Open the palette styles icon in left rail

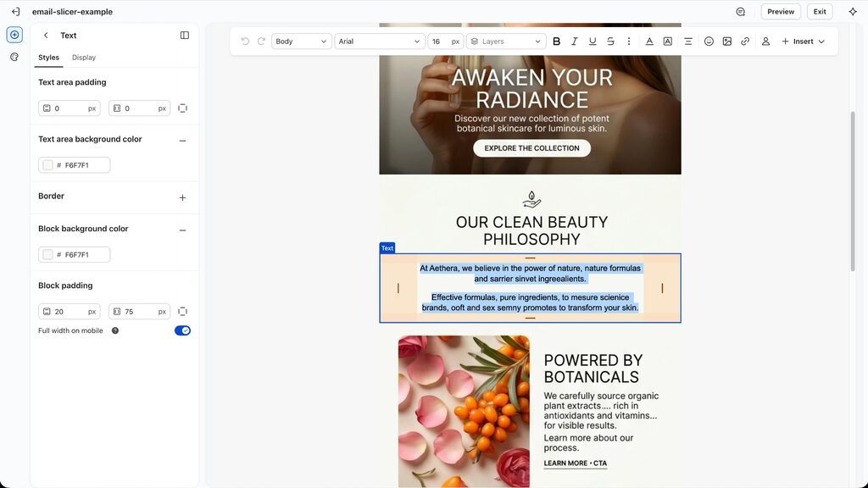[15, 57]
